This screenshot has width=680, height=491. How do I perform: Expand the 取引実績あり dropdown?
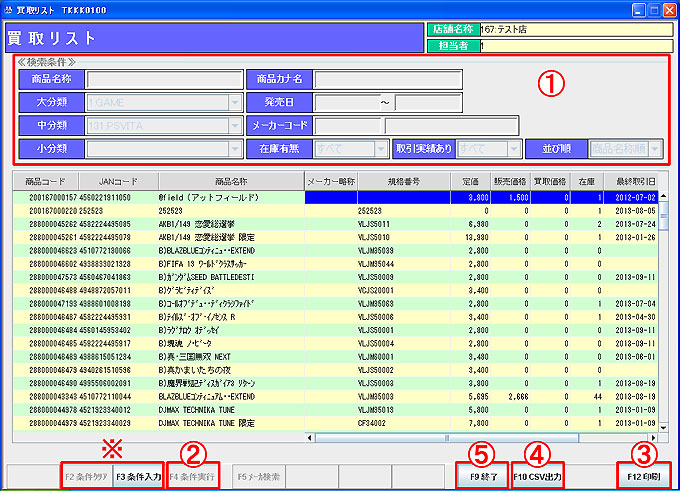tap(513, 150)
